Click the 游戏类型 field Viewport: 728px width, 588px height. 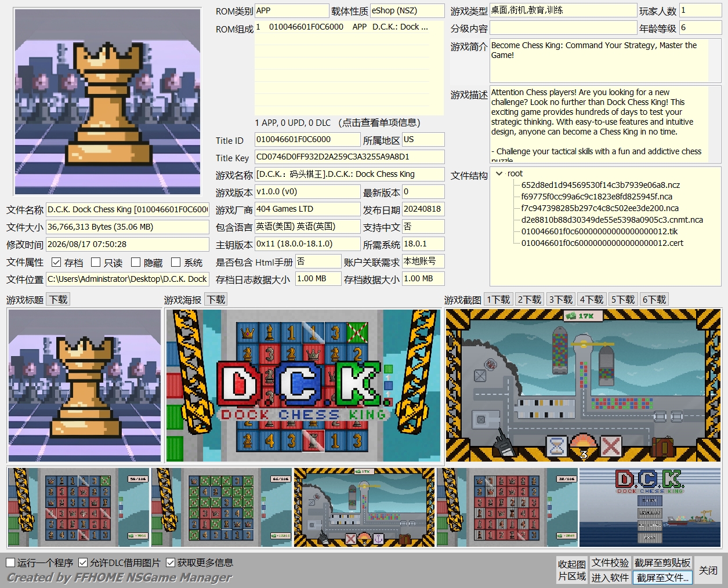click(x=563, y=10)
